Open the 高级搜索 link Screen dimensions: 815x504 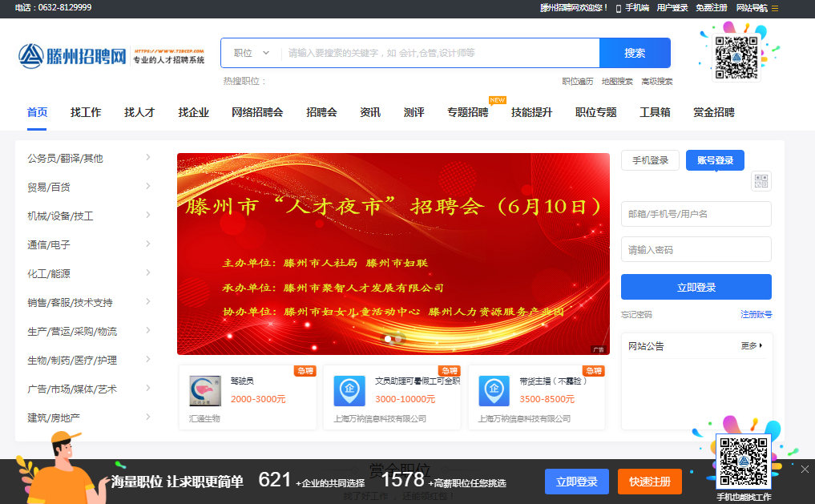point(657,81)
